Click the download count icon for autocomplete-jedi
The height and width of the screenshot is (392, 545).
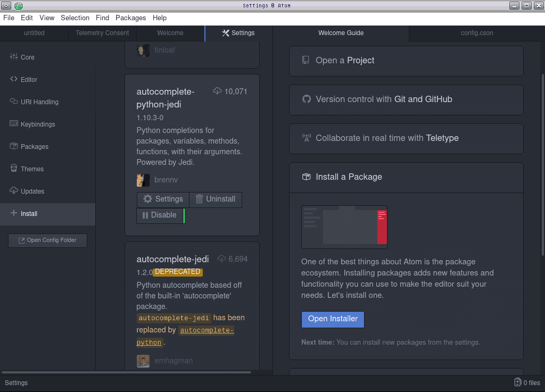tap(221, 258)
